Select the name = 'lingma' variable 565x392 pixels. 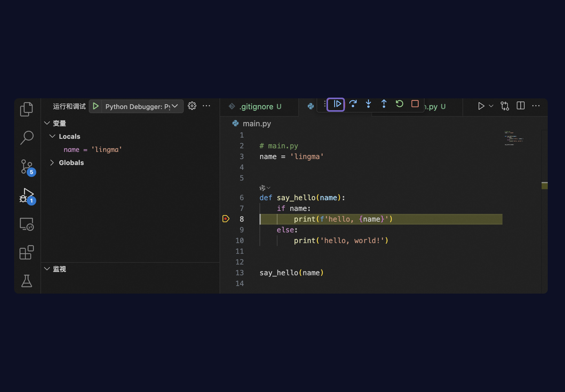coord(93,150)
